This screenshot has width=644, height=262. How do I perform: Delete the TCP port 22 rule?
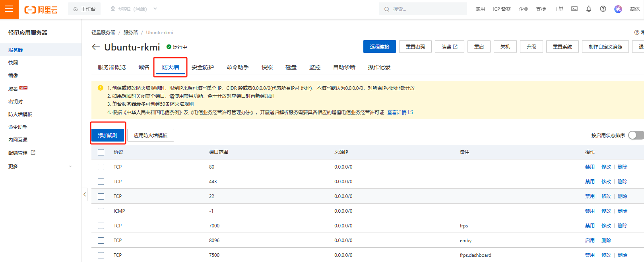[622, 196]
